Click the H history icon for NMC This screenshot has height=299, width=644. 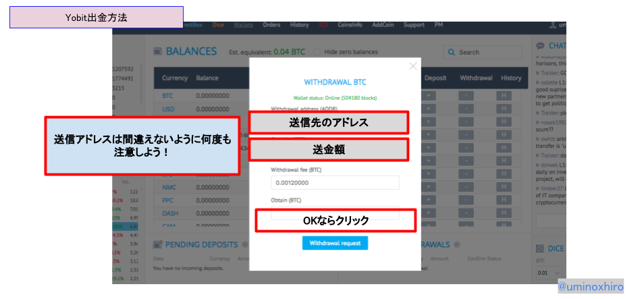click(x=504, y=187)
